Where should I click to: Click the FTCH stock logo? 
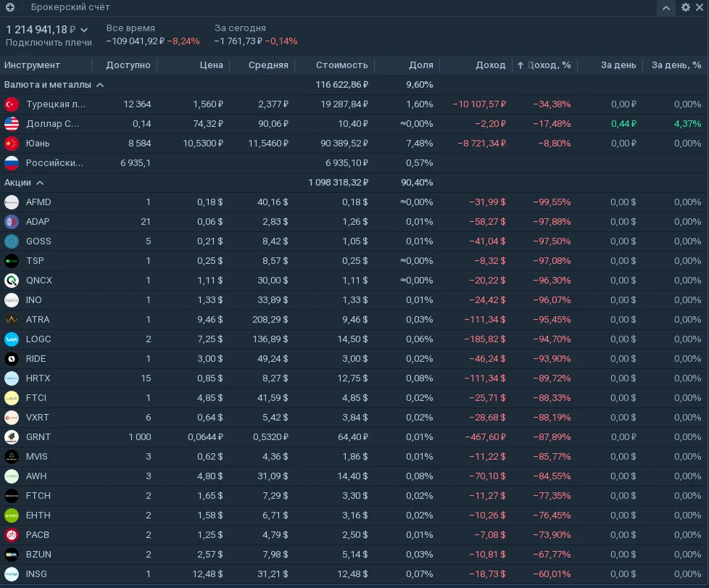coord(12,496)
